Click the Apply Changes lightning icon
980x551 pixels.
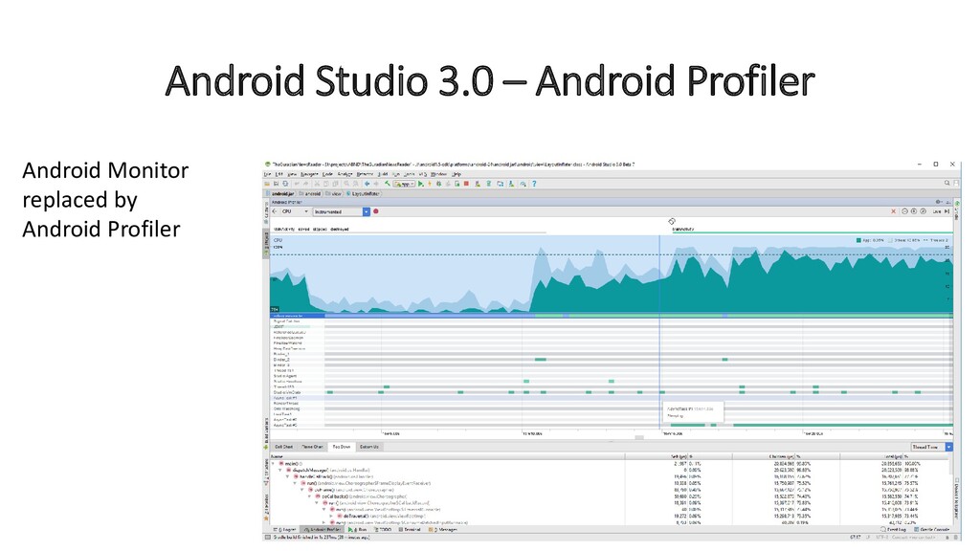click(430, 184)
